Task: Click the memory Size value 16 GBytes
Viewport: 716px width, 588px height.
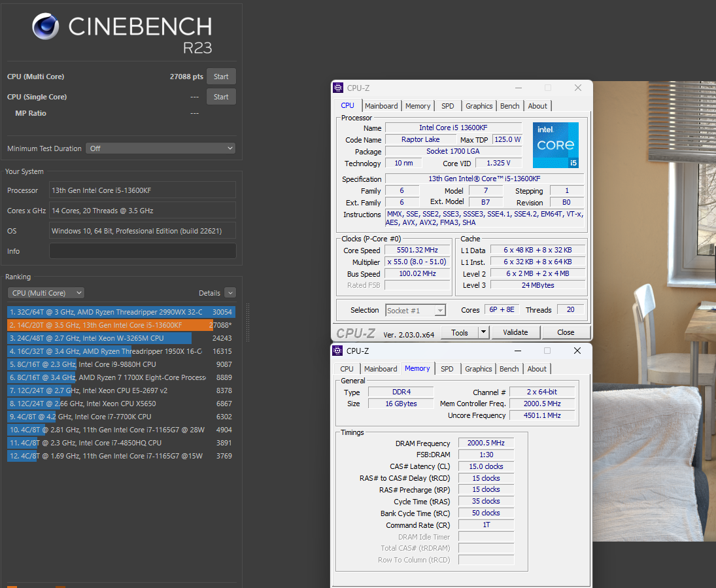Action: (x=401, y=404)
